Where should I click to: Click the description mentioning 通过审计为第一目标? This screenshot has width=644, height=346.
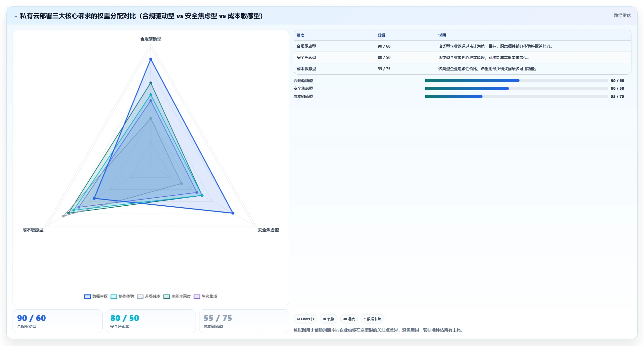coord(495,46)
